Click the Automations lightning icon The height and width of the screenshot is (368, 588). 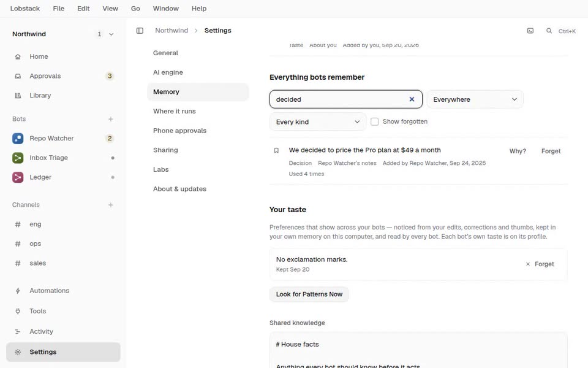point(18,291)
